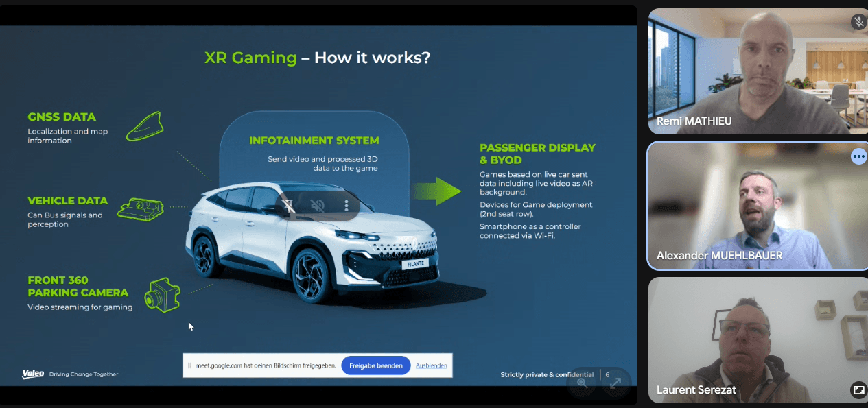This screenshot has width=868, height=408.
Task: Select Alexander MUEHLBAUER's video tile
Action: click(748, 206)
